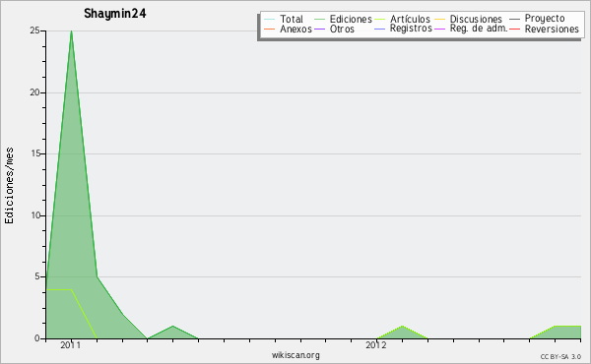Select the Discusiones legend entry
Screen dimensions: 591x364
476,19
